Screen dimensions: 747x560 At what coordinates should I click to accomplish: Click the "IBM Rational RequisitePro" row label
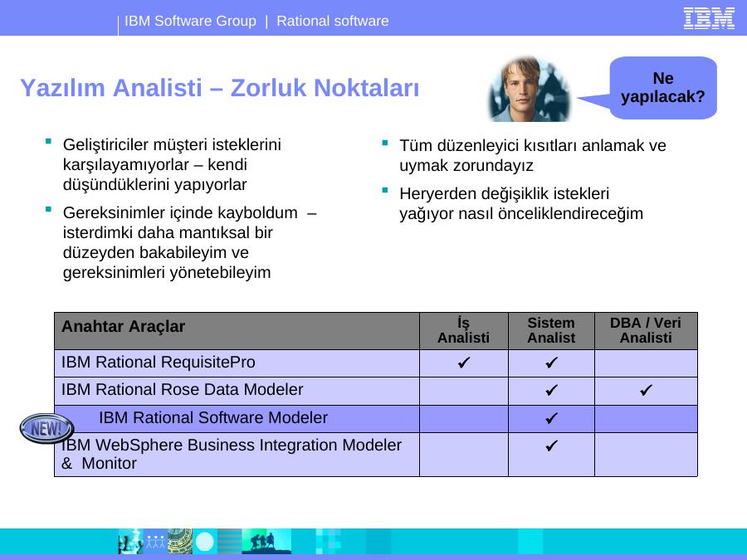pos(159,363)
